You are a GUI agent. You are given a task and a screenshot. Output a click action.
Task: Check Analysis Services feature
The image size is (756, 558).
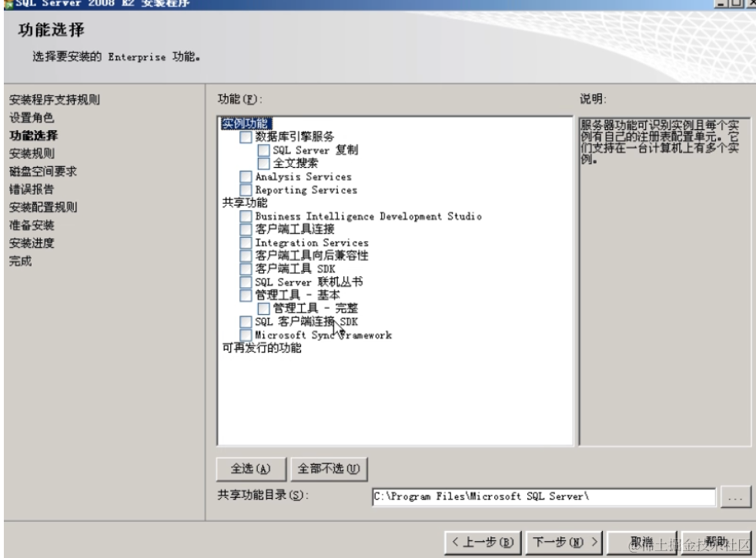[x=246, y=177]
